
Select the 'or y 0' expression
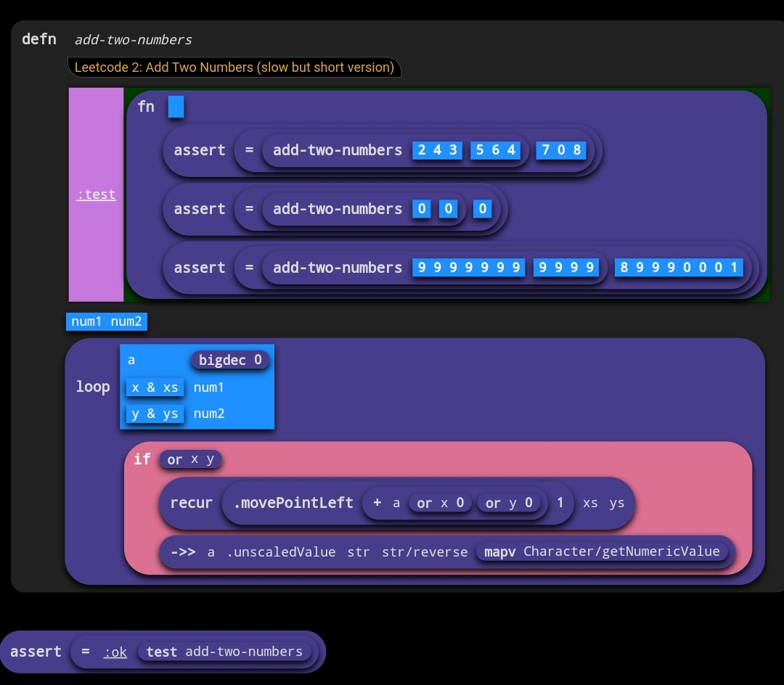(509, 503)
